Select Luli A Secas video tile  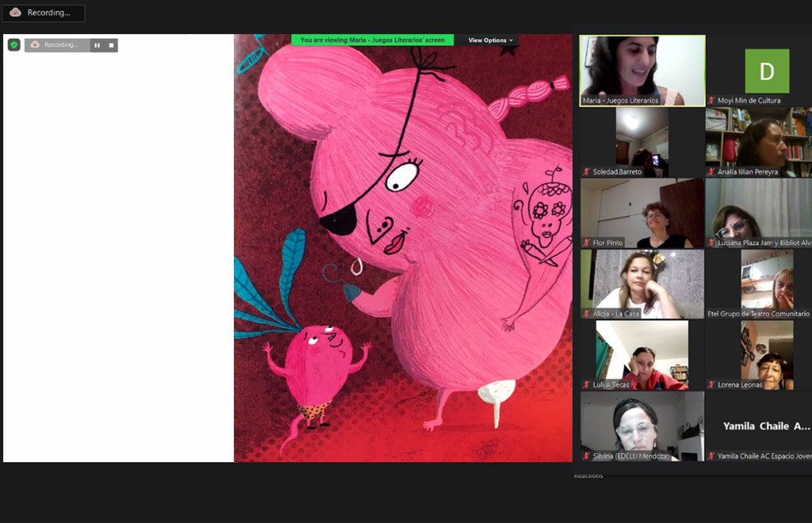click(642, 355)
